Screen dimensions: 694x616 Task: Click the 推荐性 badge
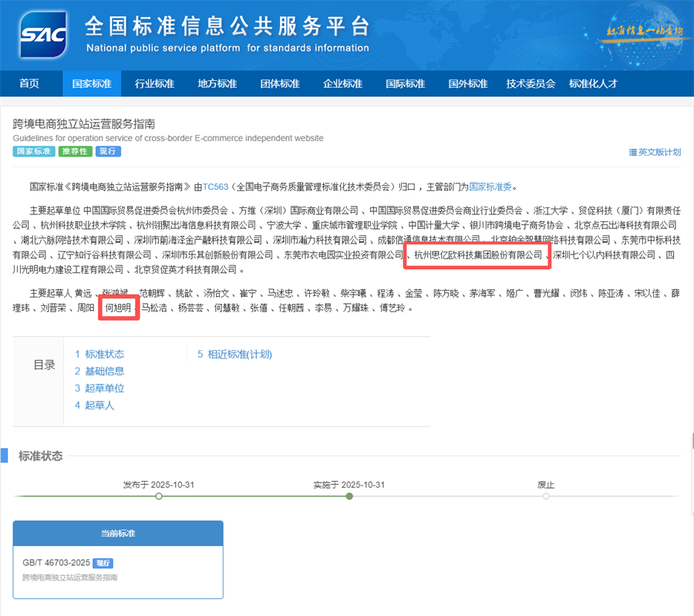pos(73,152)
